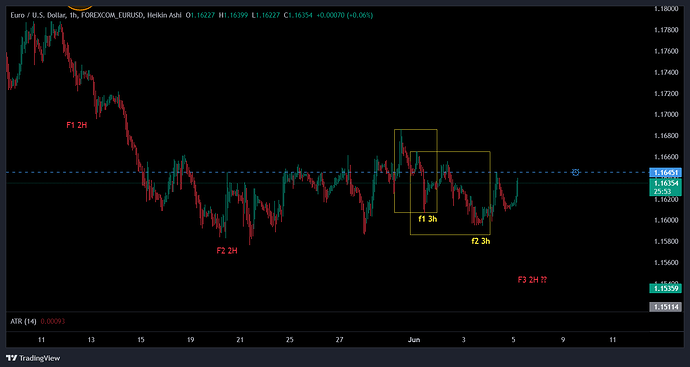Viewport: 690px width, 367px height.
Task: Click the green 1.15359 price label
Action: pyautogui.click(x=665, y=288)
